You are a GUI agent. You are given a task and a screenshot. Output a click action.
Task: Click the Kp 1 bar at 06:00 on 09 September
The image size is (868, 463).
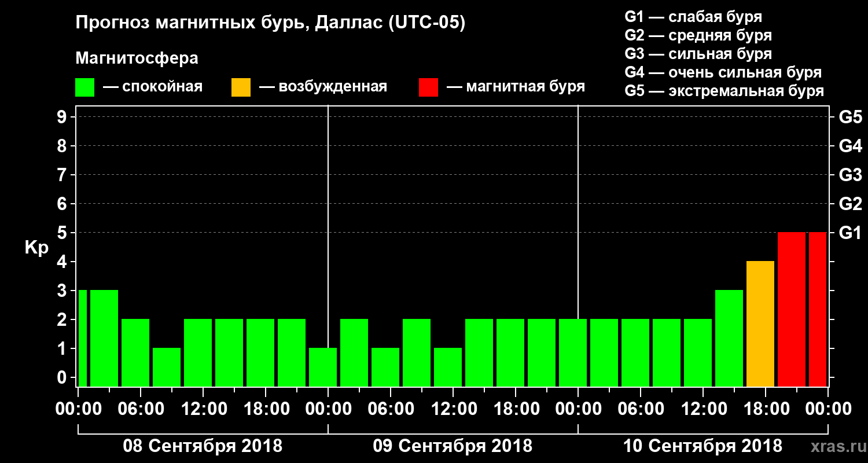point(385,367)
